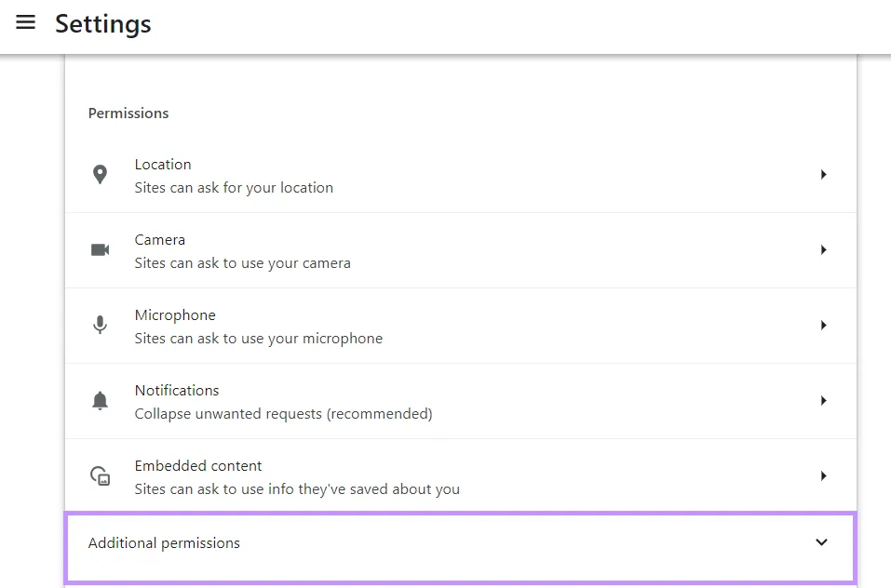Click the Camera icon
891x588 pixels.
point(100,249)
